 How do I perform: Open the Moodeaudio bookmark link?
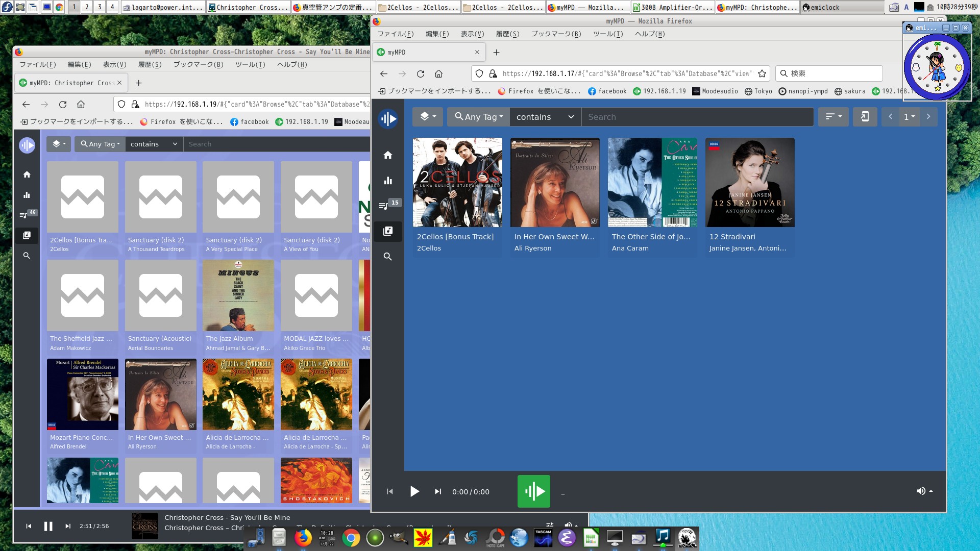[x=715, y=91]
